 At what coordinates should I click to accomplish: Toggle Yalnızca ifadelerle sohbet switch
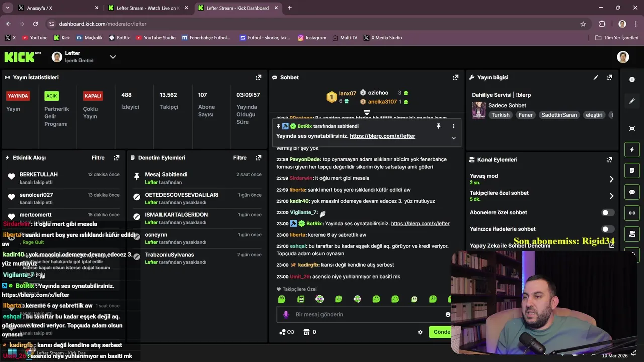pyautogui.click(x=608, y=229)
